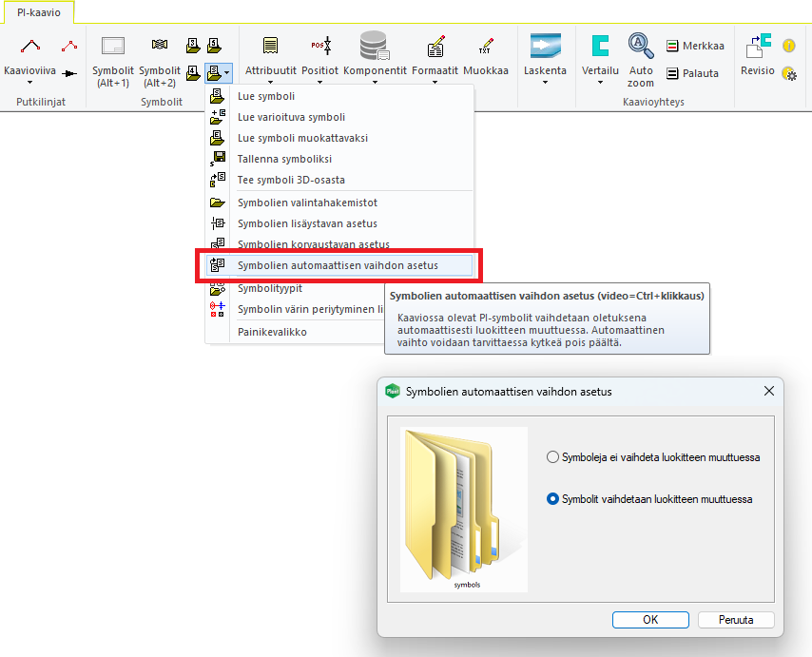This screenshot has height=657, width=812.
Task: Click the black arrow line icon
Action: pos(69,73)
